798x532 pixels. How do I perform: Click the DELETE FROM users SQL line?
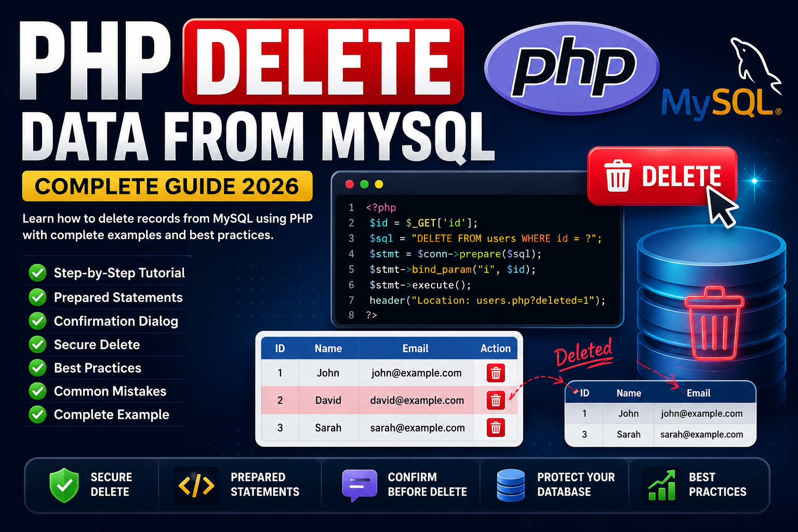pyautogui.click(x=486, y=238)
